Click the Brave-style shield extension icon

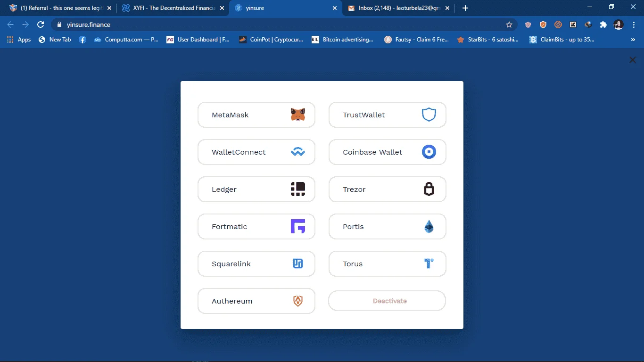(x=543, y=25)
